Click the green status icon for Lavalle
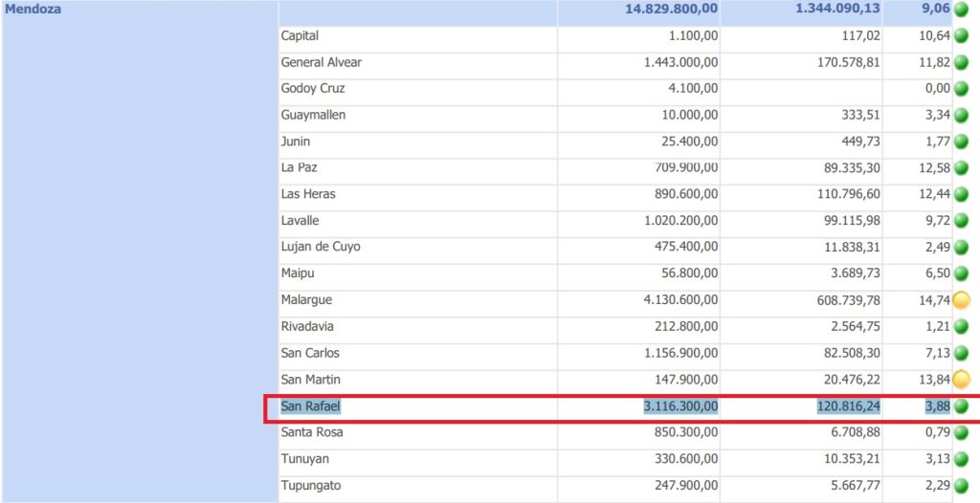The width and height of the screenshot is (980, 503). 961,221
